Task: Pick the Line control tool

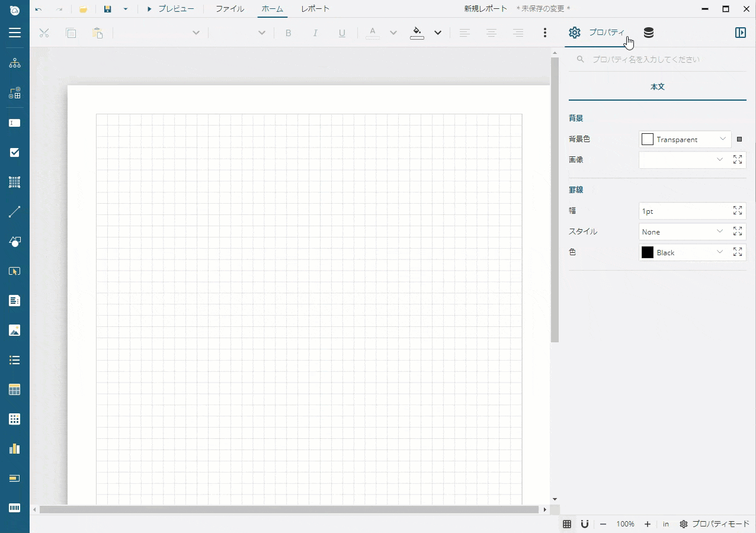Action: [14, 212]
